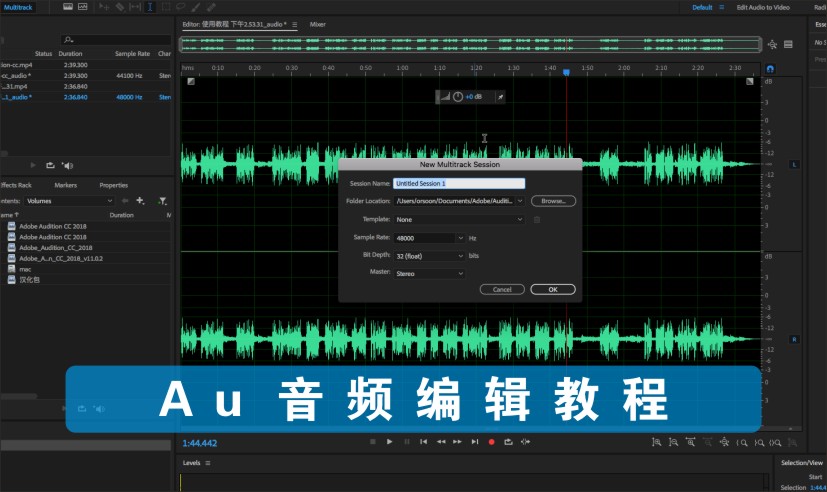Toggle the left channel L button
This screenshot has width=827, height=492.
pyautogui.click(x=794, y=165)
